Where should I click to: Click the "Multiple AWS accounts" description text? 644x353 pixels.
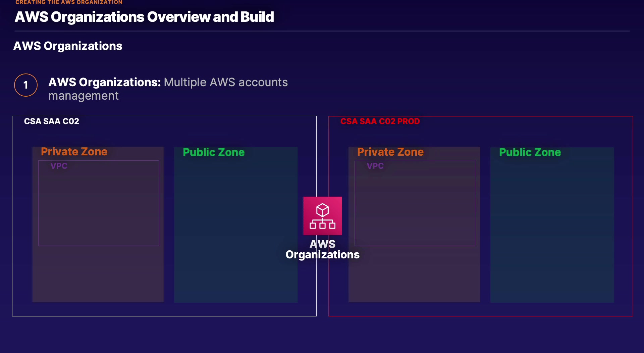tap(226, 82)
